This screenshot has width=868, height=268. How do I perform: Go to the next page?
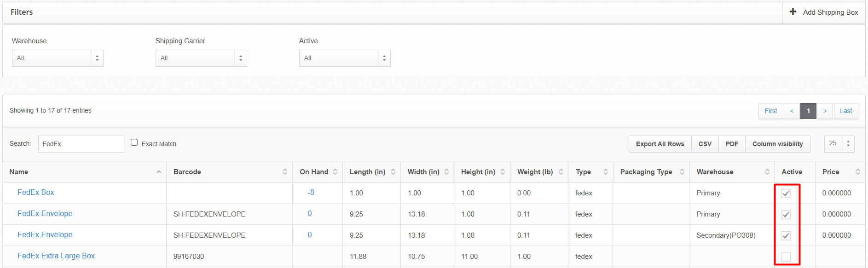click(825, 111)
